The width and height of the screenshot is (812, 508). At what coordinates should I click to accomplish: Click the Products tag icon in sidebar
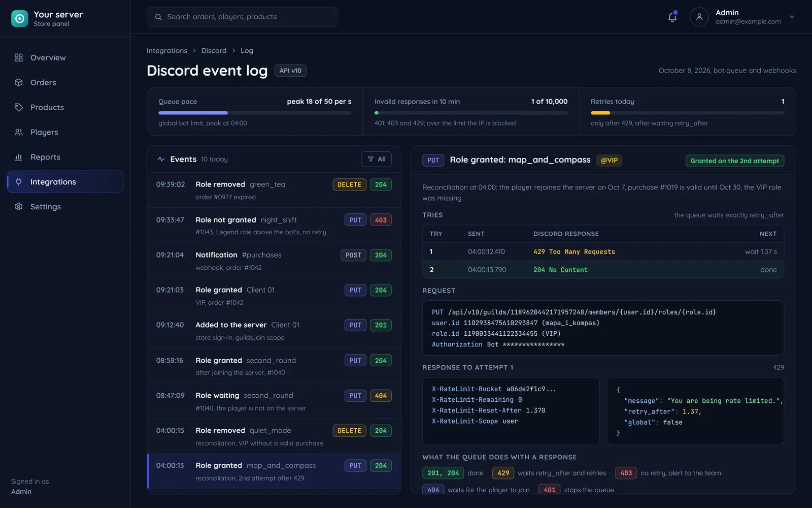coord(19,108)
